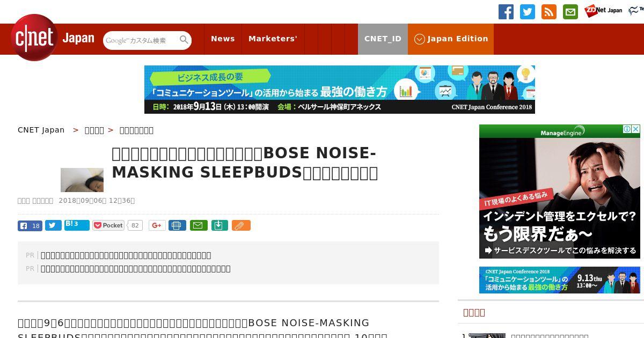Open the Facebook icon in top bar
This screenshot has height=338, width=644.
point(506,12)
